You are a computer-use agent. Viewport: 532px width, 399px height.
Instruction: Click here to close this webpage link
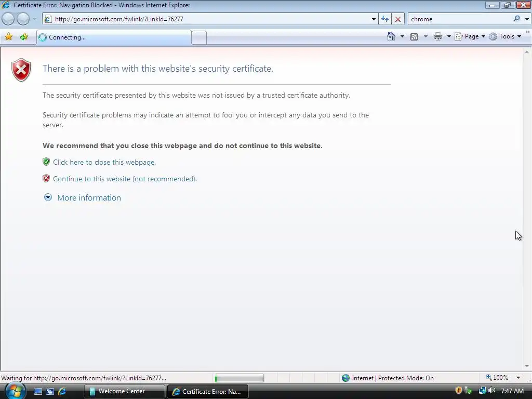[x=104, y=162]
